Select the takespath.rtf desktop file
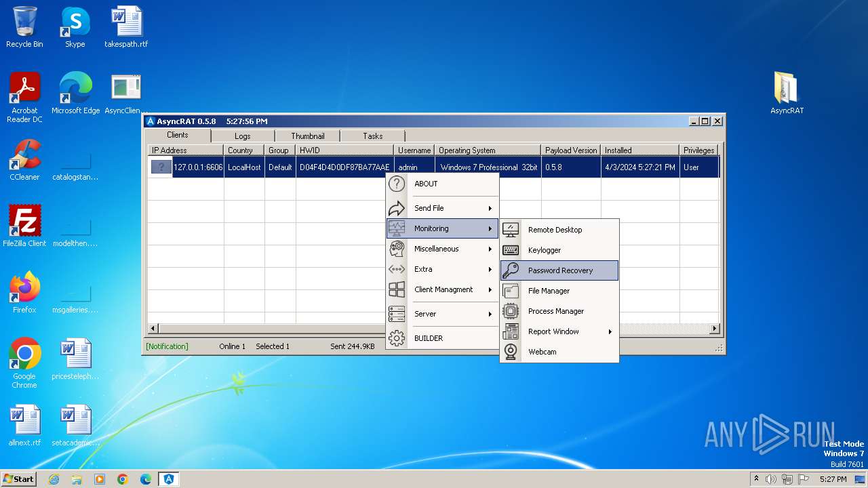 tap(126, 27)
